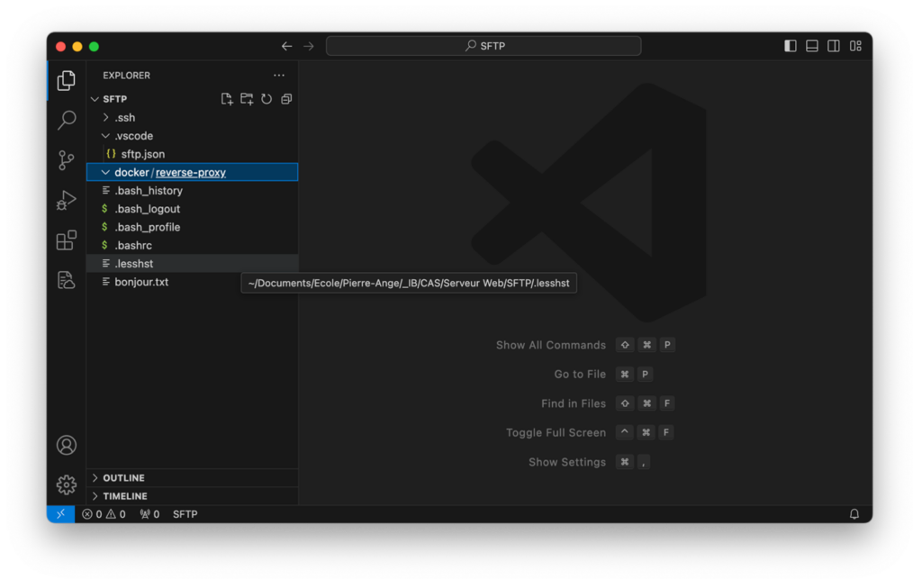Screen dimensions: 922x588
Task: Click the Show All Commands shortcut hint
Action: tap(585, 345)
